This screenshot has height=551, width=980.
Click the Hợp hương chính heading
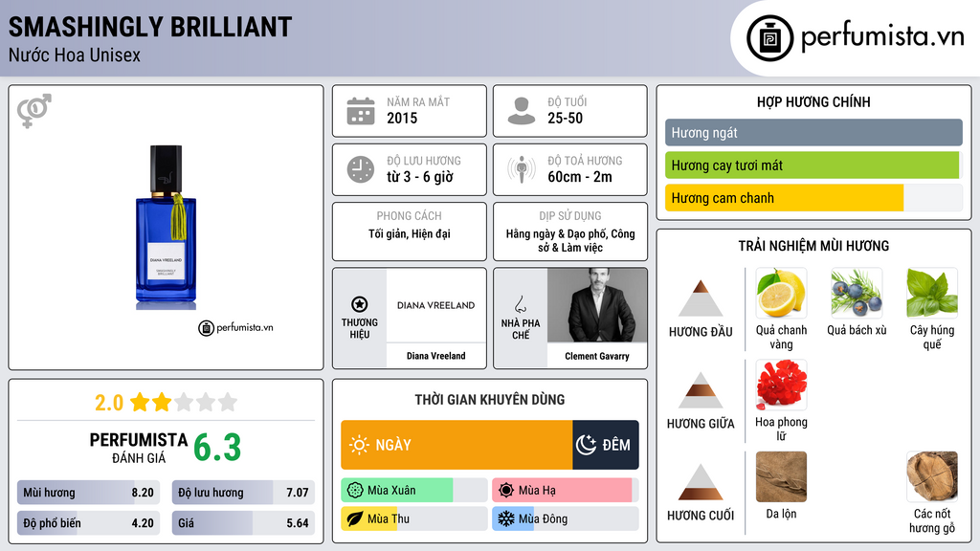[813, 101]
